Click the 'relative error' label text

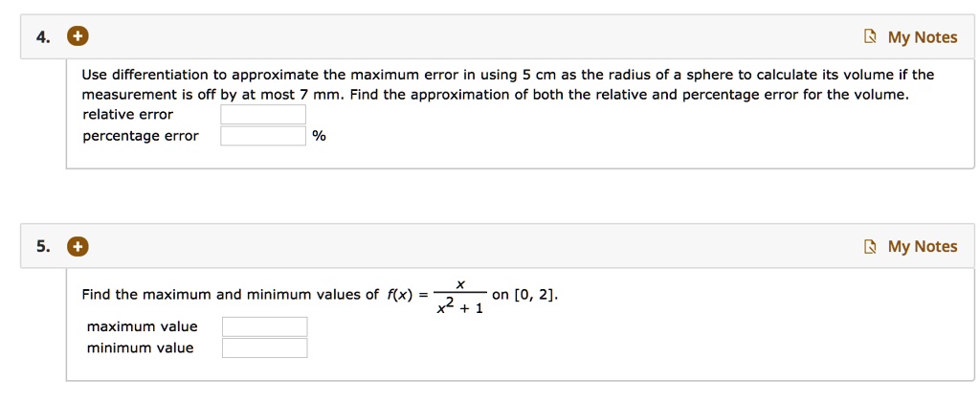[x=128, y=115]
